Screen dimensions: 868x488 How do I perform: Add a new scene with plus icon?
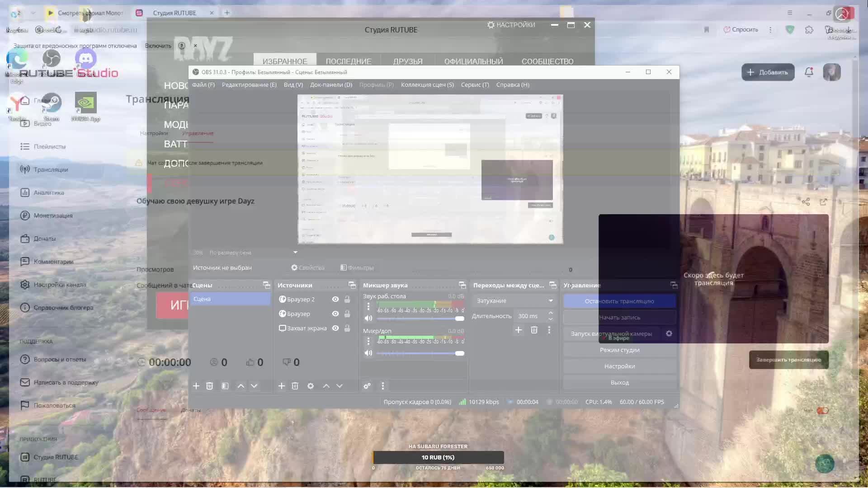click(x=196, y=386)
